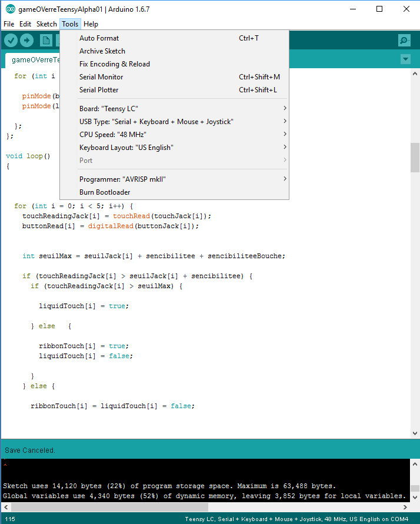
Task: Open the tab options dropdown arrow
Action: coord(405,59)
